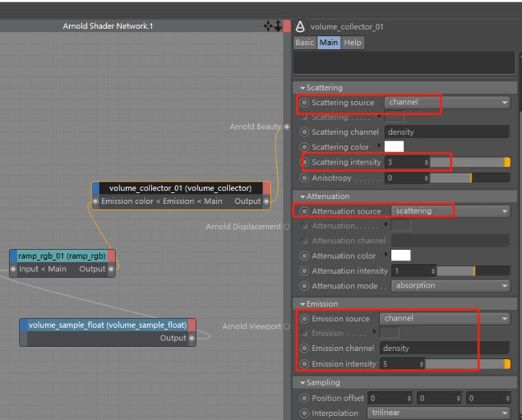The height and width of the screenshot is (420, 522).
Task: Click the blue corner of volume_sample_float node
Action: [x=23, y=324]
